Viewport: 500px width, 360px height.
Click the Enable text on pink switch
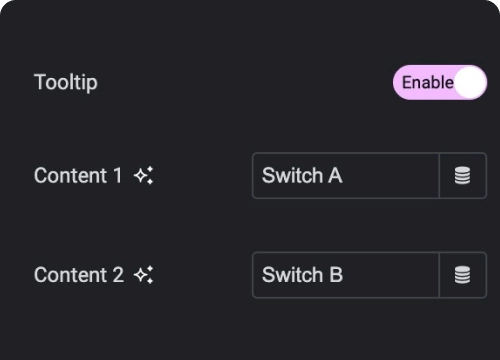click(428, 82)
